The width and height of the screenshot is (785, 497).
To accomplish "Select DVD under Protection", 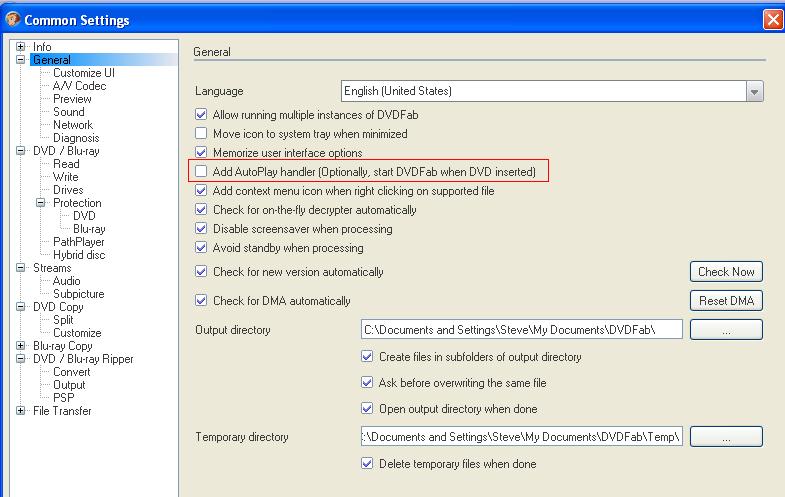I will pyautogui.click(x=84, y=216).
